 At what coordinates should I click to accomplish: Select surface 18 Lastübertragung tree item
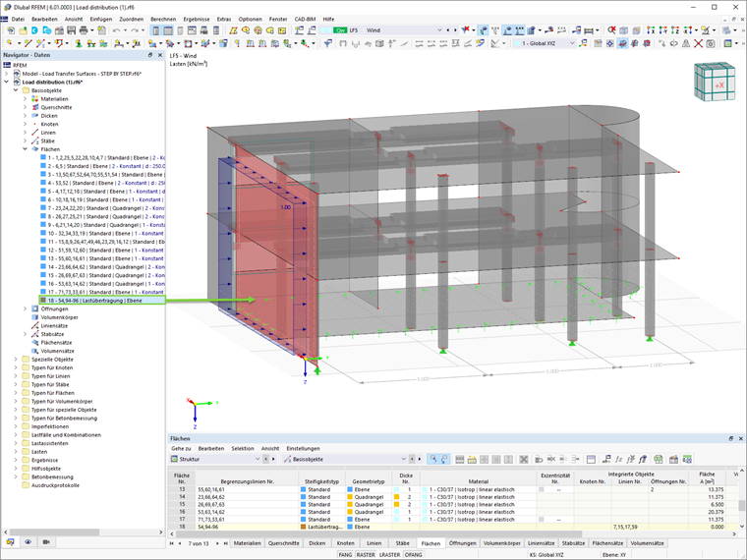[102, 301]
